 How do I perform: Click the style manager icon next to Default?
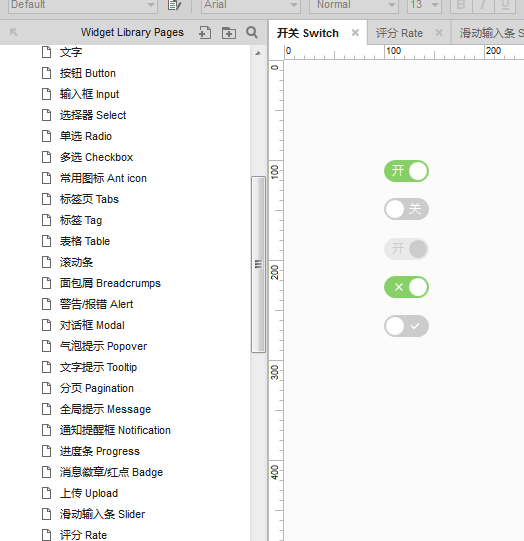(x=175, y=5)
